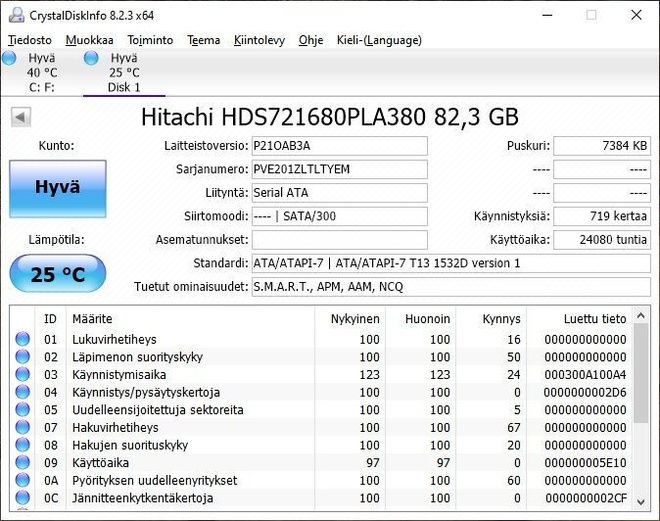This screenshot has height=521, width=660.
Task: Click raw value 0000000002D6
Action: point(585,392)
